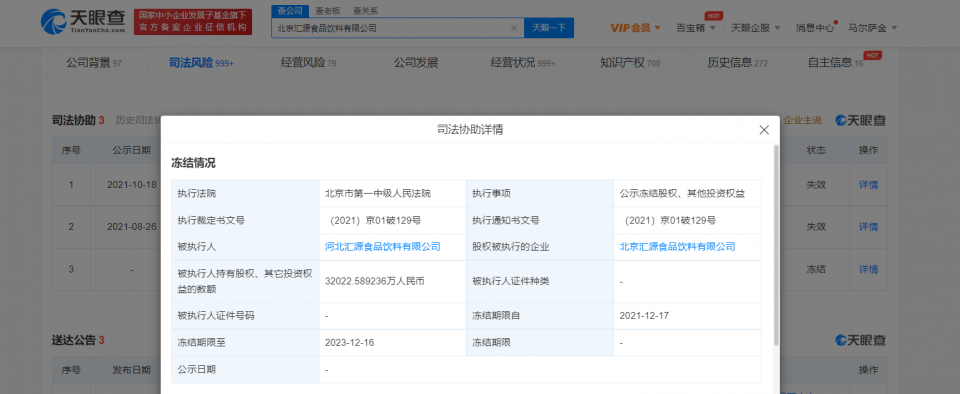
Task: Click the 2023-12-16 freeze end date
Action: tap(350, 343)
